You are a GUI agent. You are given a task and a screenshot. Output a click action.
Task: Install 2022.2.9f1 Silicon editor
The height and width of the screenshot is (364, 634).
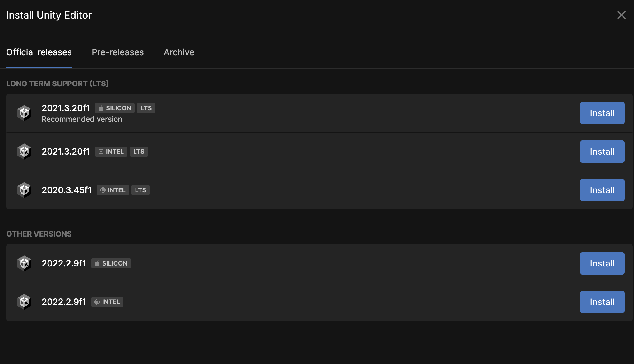(602, 263)
